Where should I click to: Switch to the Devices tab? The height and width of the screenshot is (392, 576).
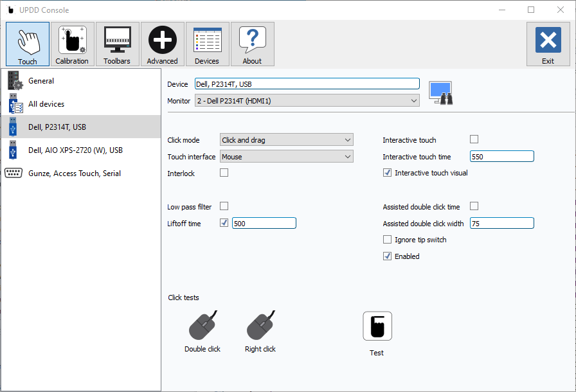tap(207, 44)
